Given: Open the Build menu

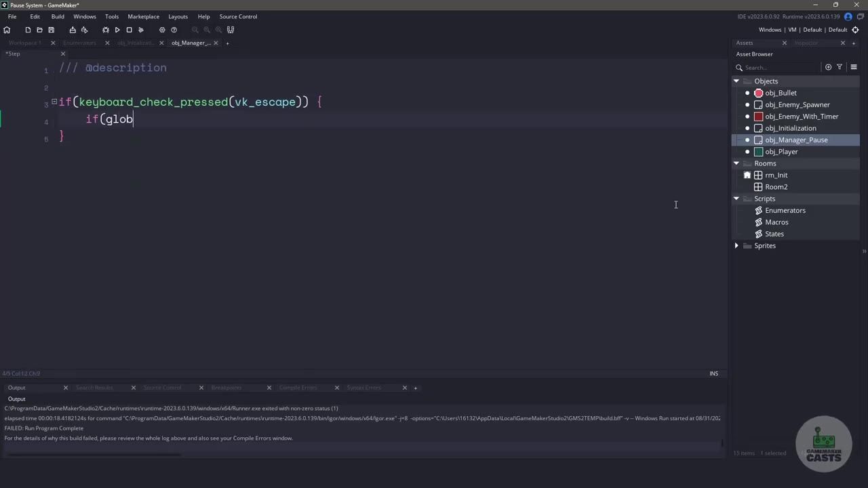Looking at the screenshot, I should 58,16.
